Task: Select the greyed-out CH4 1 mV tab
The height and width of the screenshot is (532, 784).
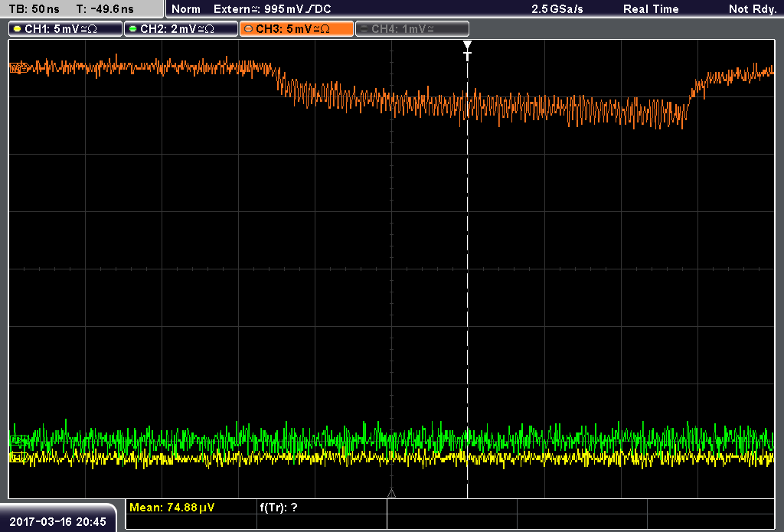Action: pyautogui.click(x=412, y=29)
